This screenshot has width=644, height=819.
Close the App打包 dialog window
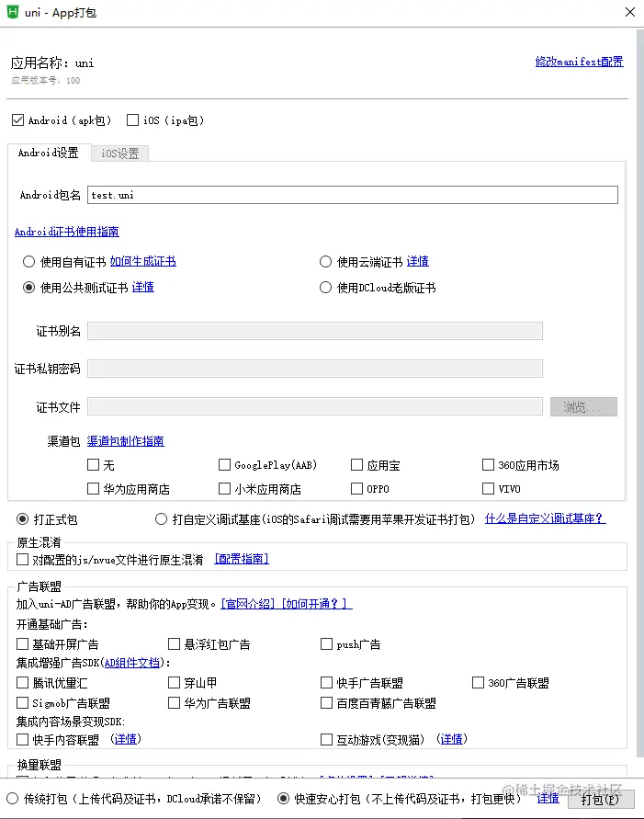pyautogui.click(x=629, y=12)
